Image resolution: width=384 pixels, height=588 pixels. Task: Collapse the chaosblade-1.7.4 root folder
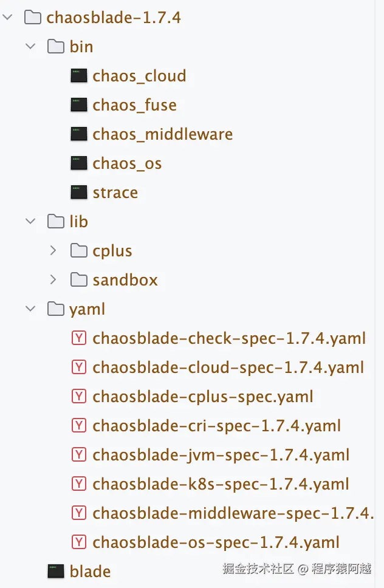(x=7, y=17)
